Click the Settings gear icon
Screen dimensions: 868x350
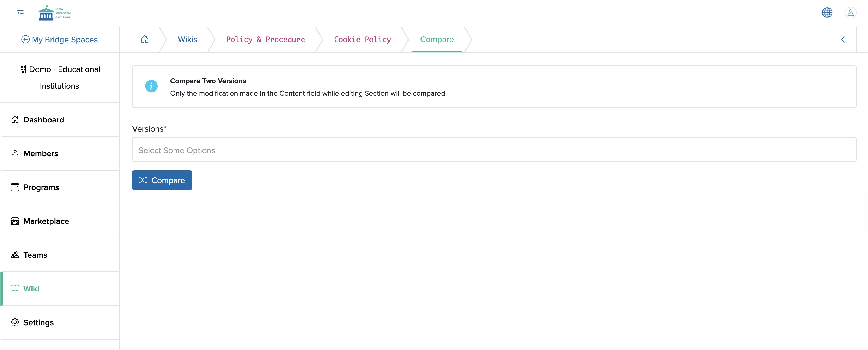click(x=15, y=322)
